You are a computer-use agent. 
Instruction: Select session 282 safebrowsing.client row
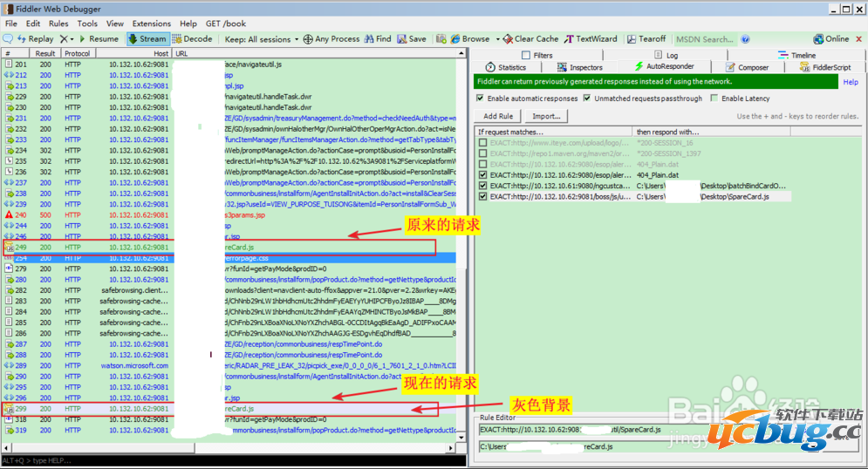pyautogui.click(x=229, y=290)
